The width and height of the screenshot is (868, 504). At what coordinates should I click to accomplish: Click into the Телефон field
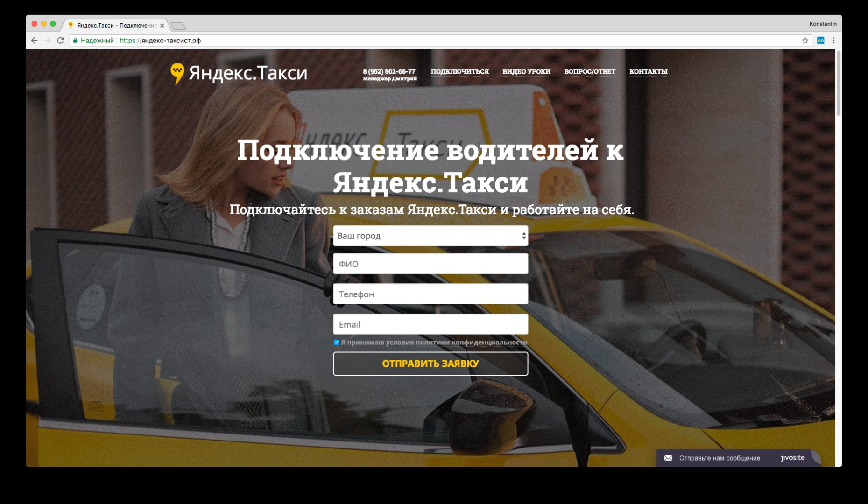(430, 294)
